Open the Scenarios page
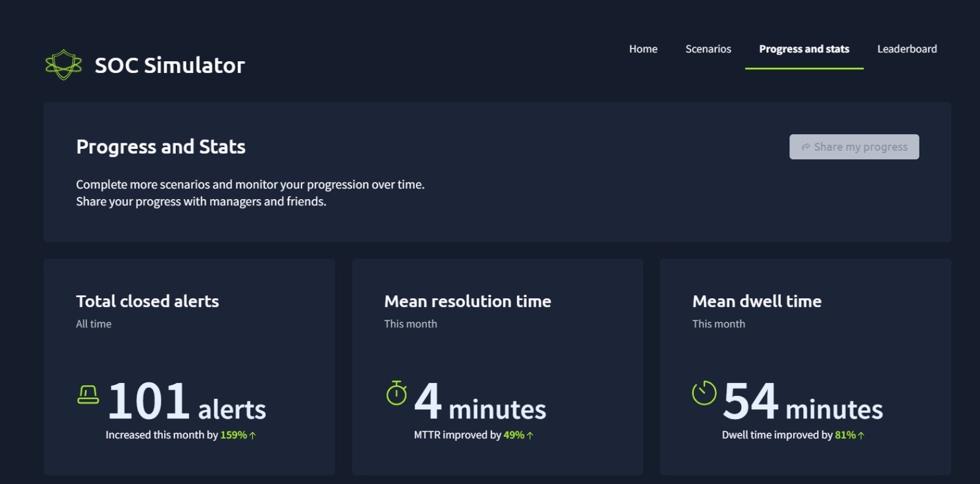 pos(708,49)
